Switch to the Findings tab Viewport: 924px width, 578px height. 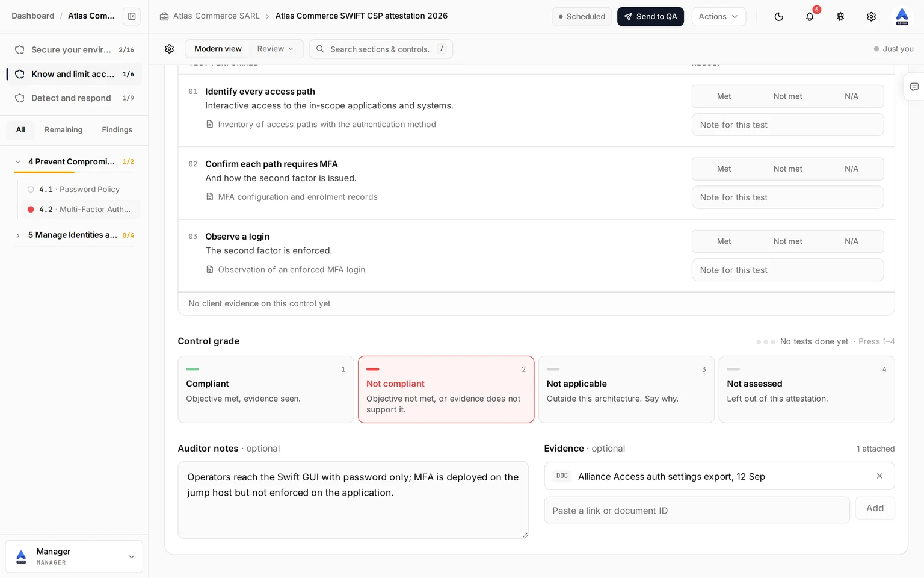point(117,130)
